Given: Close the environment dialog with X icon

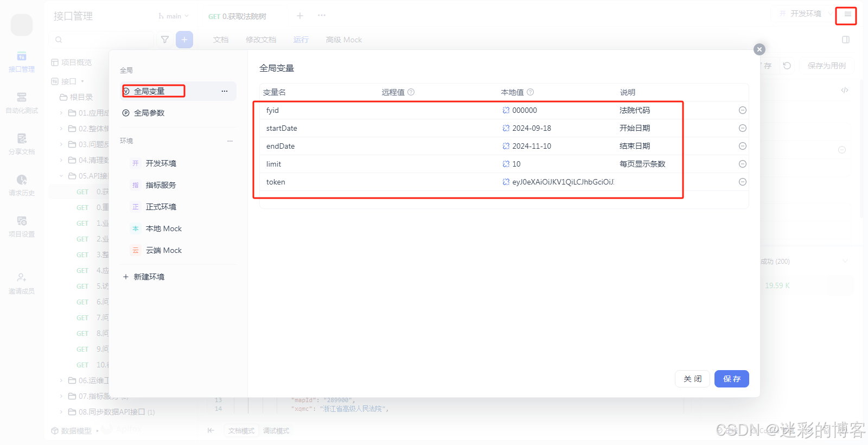Looking at the screenshot, I should [759, 49].
